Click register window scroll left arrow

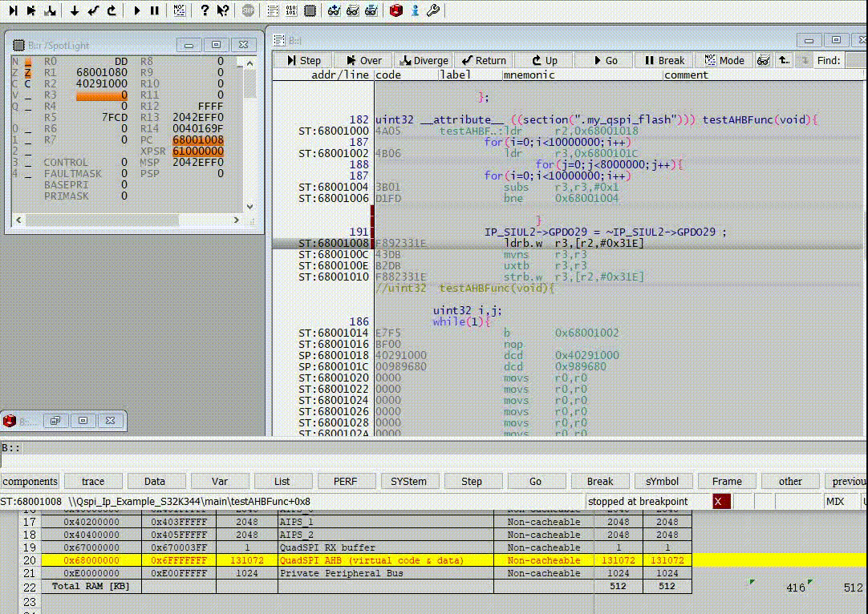pos(18,220)
